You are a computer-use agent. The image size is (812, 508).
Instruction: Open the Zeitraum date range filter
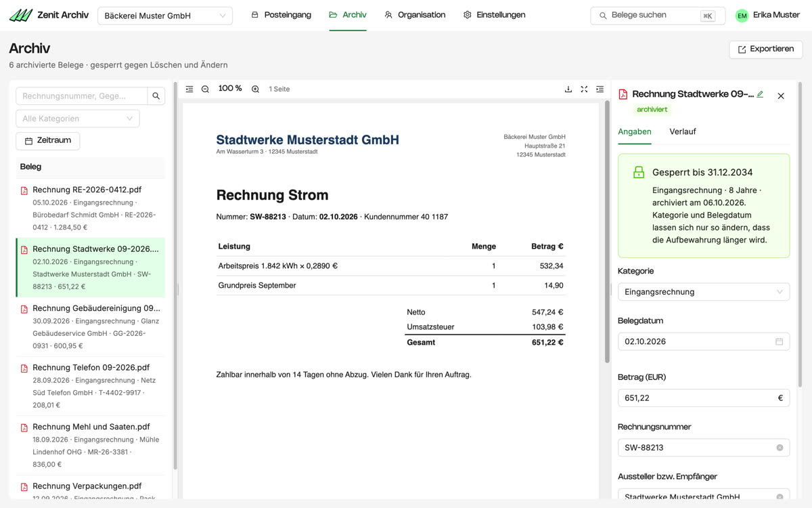(48, 141)
